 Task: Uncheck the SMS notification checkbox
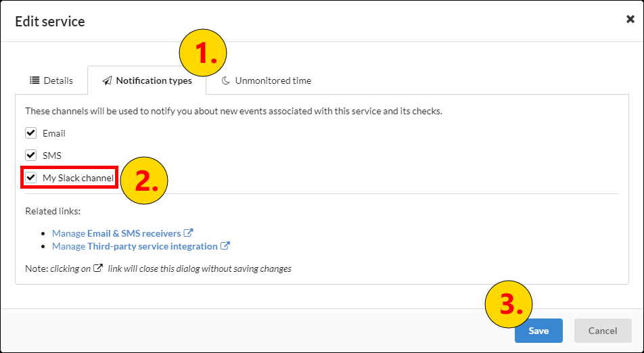tap(31, 155)
